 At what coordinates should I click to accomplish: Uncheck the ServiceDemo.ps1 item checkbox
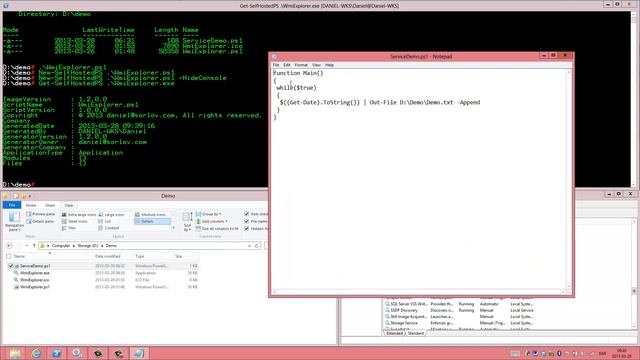11,266
